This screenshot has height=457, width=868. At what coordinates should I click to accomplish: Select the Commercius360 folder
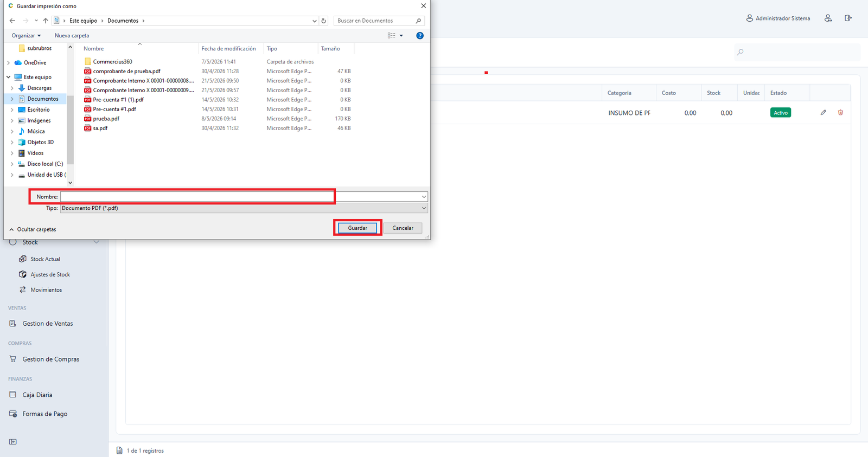(x=112, y=62)
